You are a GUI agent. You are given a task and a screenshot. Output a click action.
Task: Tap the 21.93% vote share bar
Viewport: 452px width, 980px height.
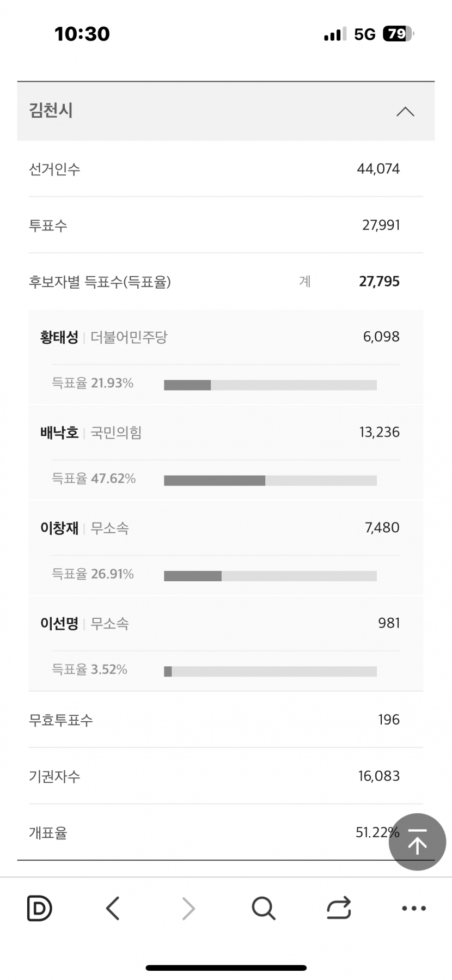(x=270, y=385)
